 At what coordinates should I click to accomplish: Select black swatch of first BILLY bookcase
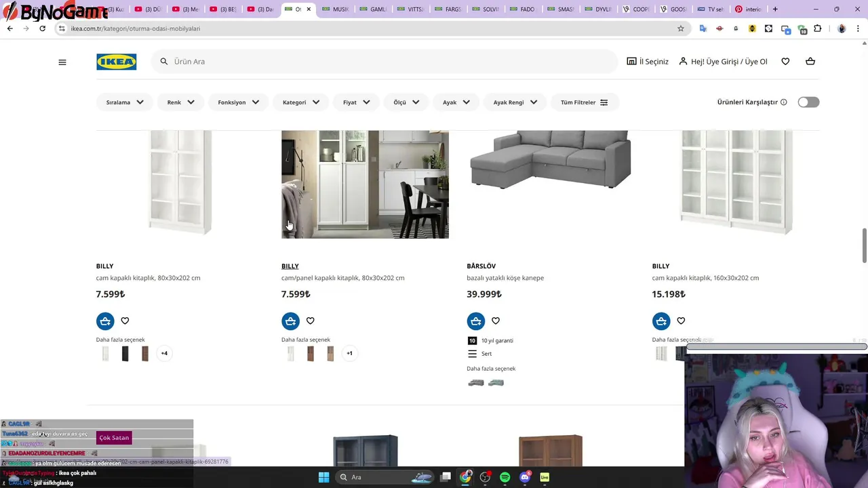click(125, 353)
